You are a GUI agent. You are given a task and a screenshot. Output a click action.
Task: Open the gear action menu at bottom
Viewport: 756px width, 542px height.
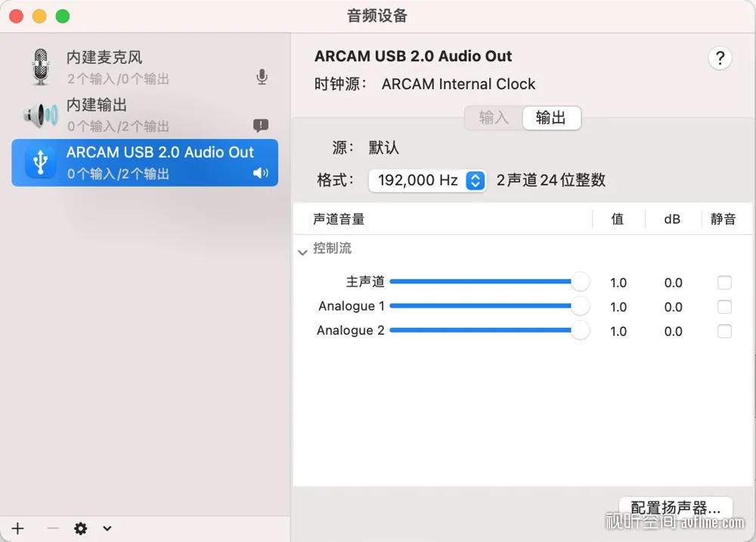coord(79,528)
